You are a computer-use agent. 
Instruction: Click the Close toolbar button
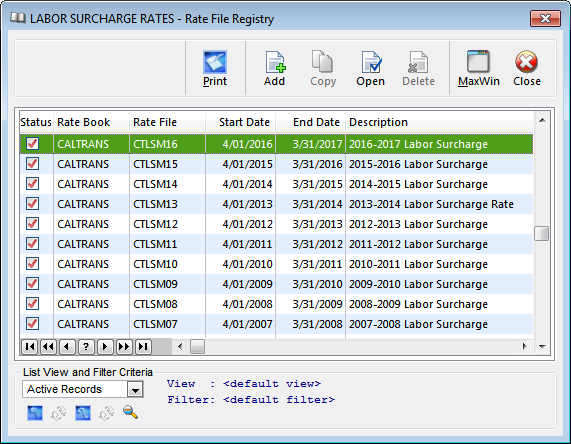pos(527,68)
